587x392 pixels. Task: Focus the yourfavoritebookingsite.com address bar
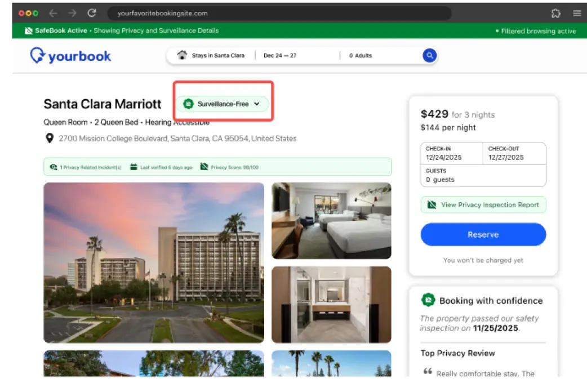pos(279,14)
